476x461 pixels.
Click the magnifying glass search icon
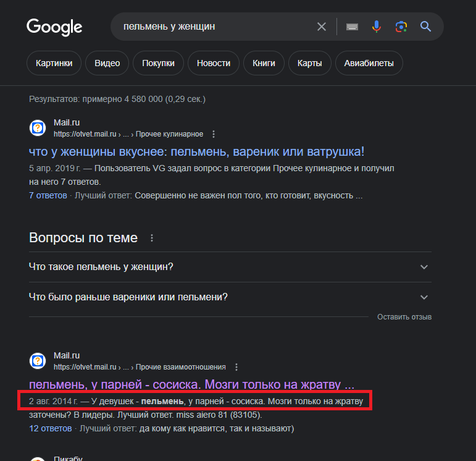coord(425,27)
